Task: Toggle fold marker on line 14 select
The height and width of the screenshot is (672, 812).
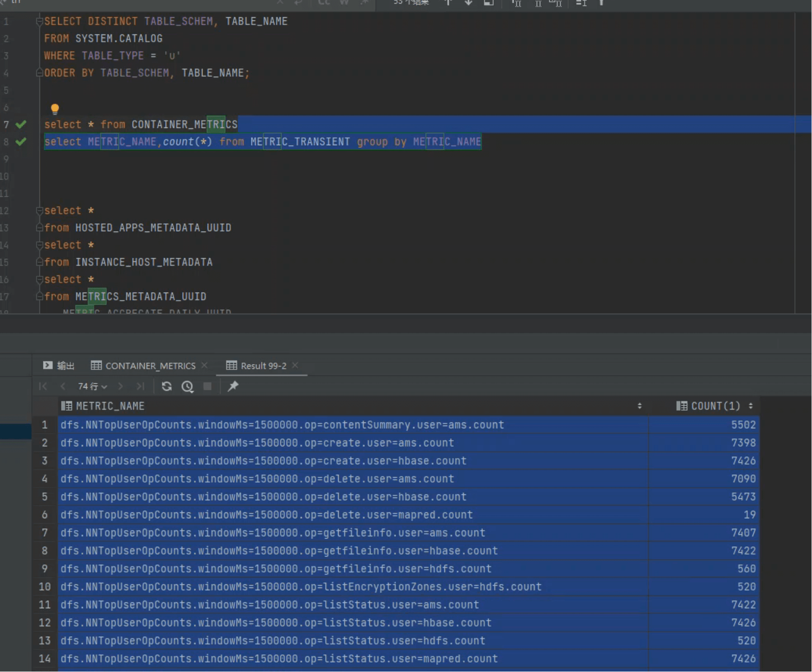Action: pyautogui.click(x=39, y=245)
